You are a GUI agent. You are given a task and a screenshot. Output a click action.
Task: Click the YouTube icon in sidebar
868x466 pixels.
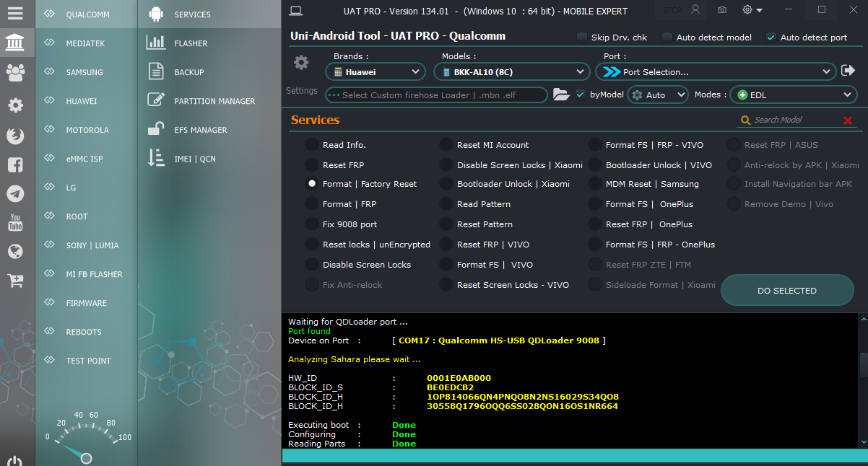(x=15, y=222)
